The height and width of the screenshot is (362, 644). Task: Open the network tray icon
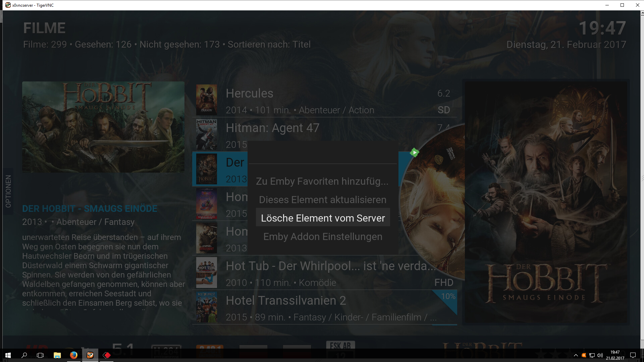[592, 355]
